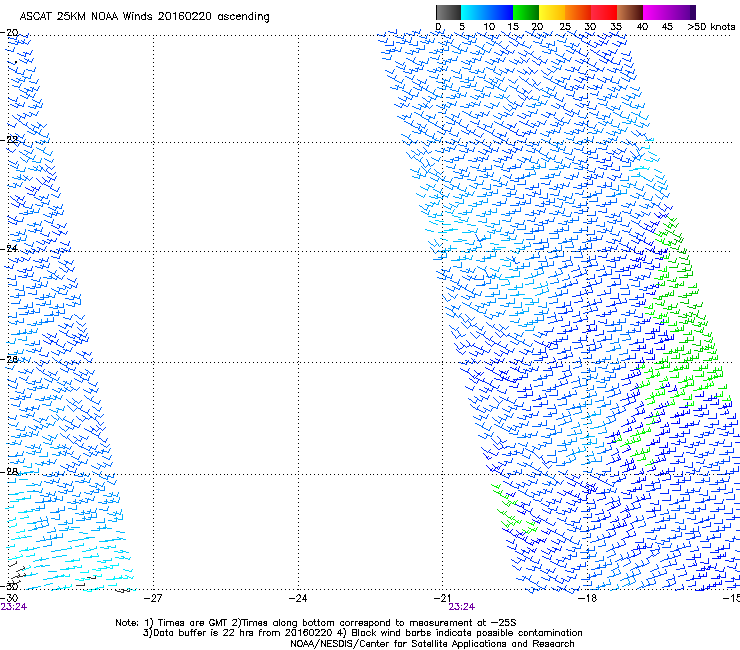The width and height of the screenshot is (740, 650).
Task: Click the '30' label under the color legend
Action: pos(590,26)
